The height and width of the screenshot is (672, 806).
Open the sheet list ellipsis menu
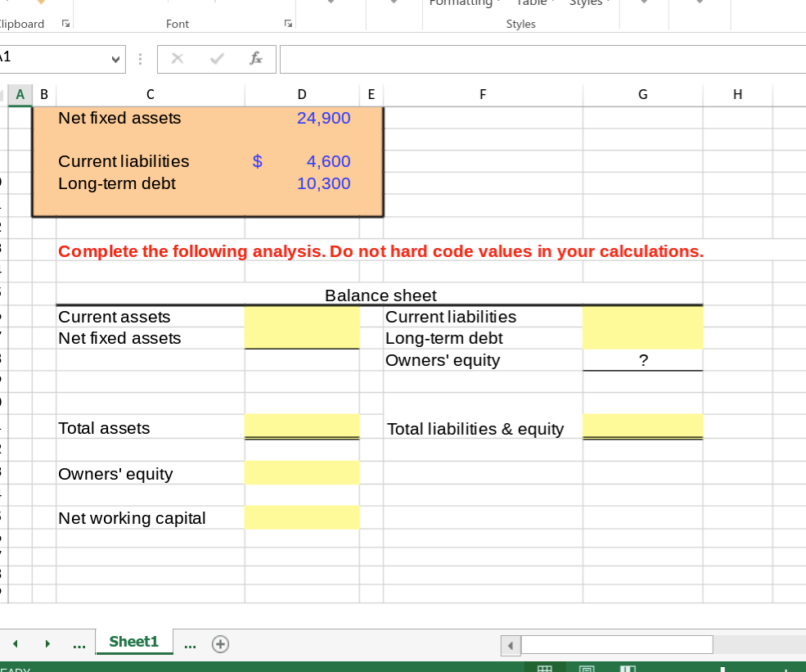[x=190, y=644]
